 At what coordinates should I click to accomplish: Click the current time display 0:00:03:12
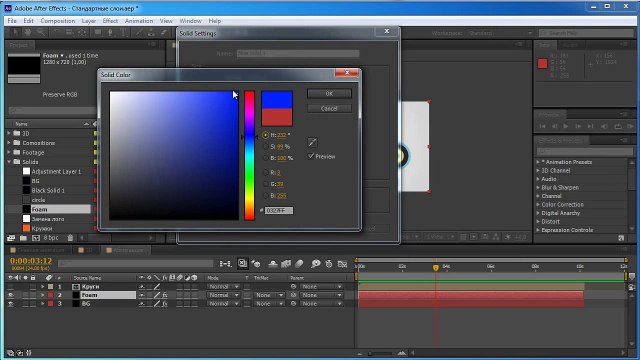(31, 261)
